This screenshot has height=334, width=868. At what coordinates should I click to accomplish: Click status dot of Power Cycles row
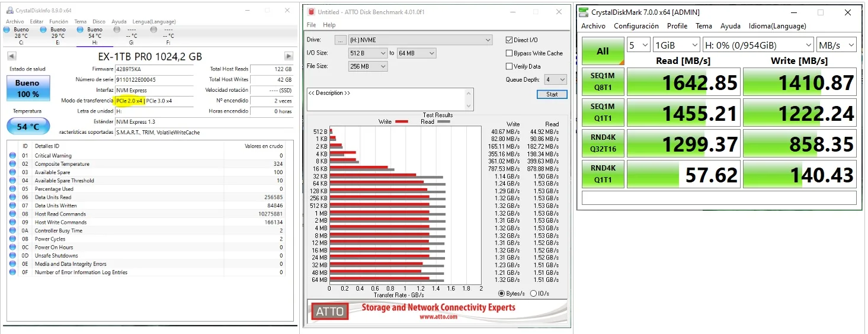pyautogui.click(x=12, y=239)
